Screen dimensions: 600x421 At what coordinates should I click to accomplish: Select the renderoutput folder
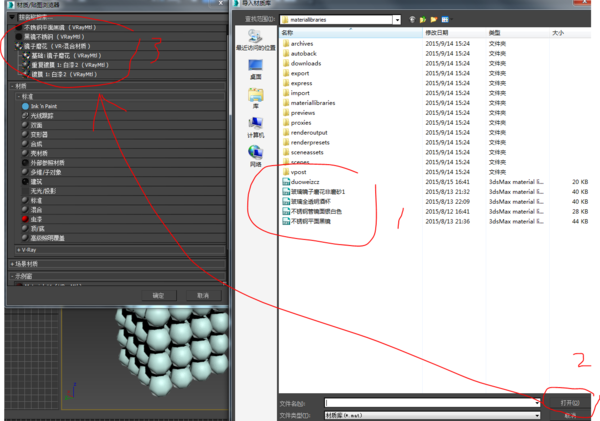pos(305,133)
